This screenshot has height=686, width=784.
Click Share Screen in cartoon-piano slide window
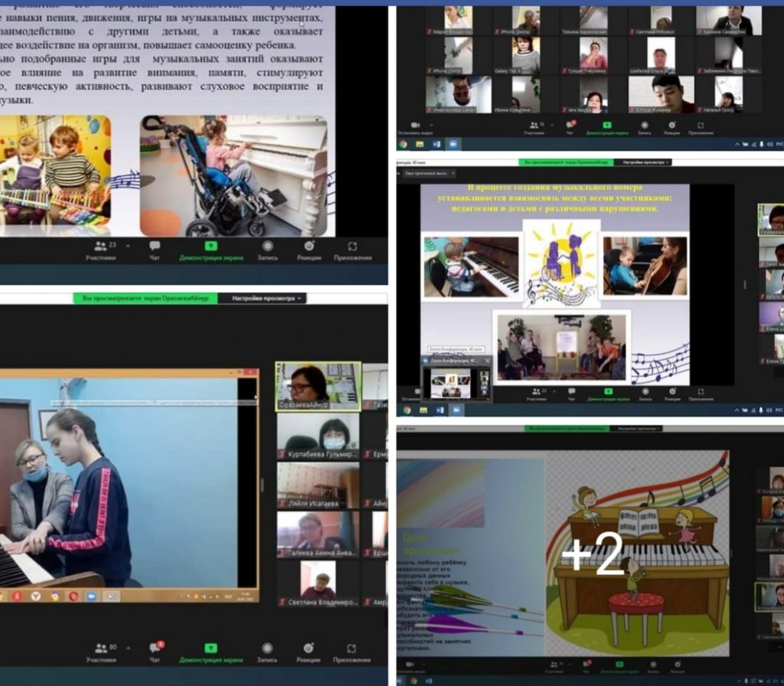pyautogui.click(x=620, y=667)
